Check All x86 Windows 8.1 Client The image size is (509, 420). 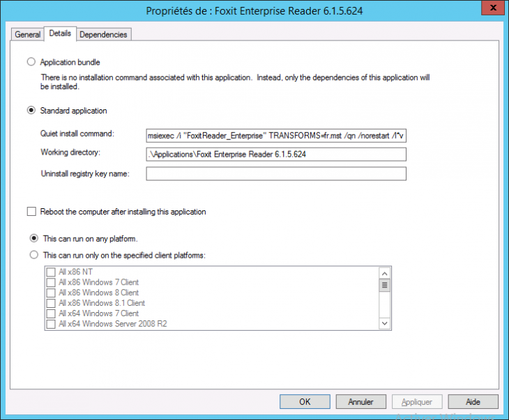click(51, 303)
